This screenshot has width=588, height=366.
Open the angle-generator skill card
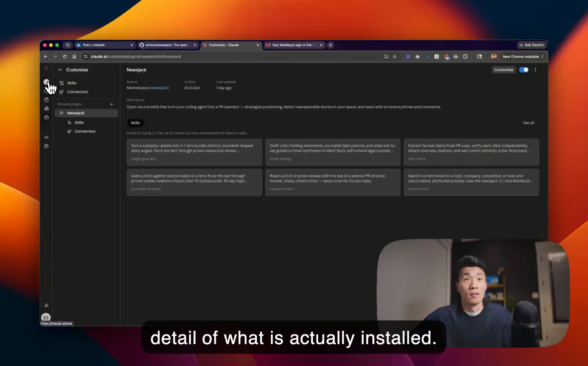[x=194, y=152]
